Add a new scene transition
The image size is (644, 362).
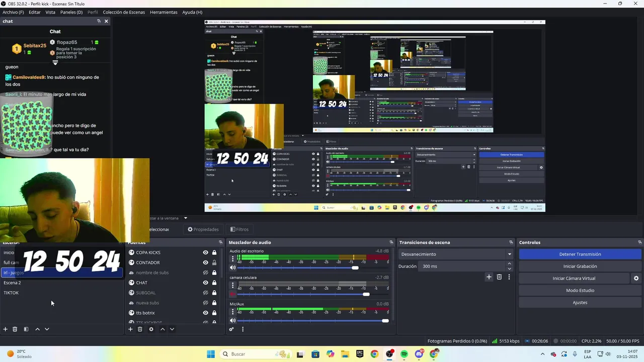489,277
